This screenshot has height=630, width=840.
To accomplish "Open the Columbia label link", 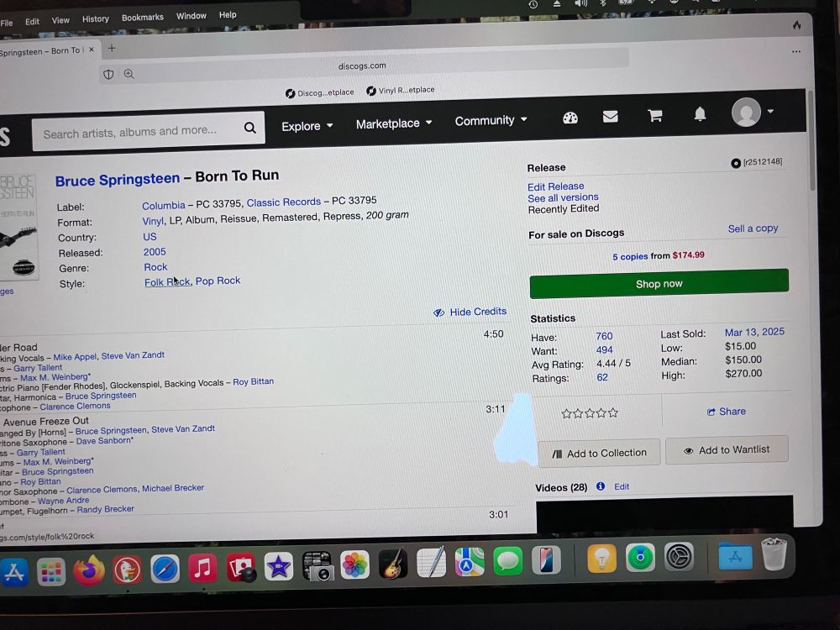I will [164, 205].
